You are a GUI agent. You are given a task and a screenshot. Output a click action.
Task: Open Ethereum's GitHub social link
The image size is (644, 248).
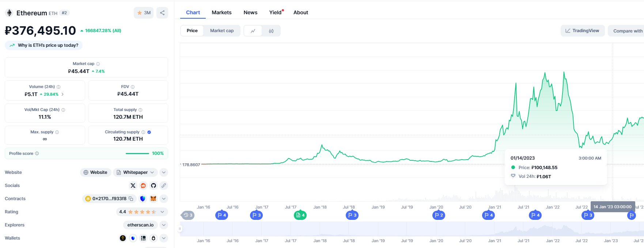tap(154, 186)
